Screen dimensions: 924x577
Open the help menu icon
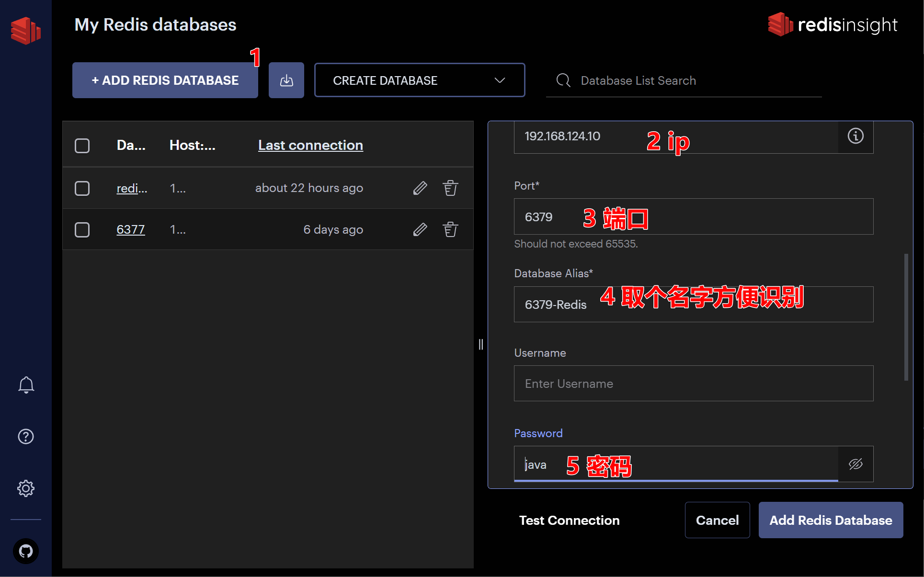tap(25, 436)
